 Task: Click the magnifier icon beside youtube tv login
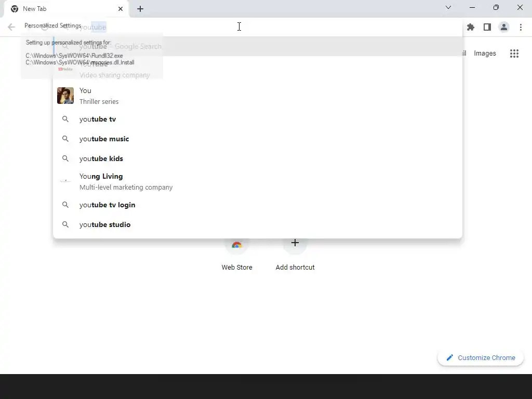(65, 205)
